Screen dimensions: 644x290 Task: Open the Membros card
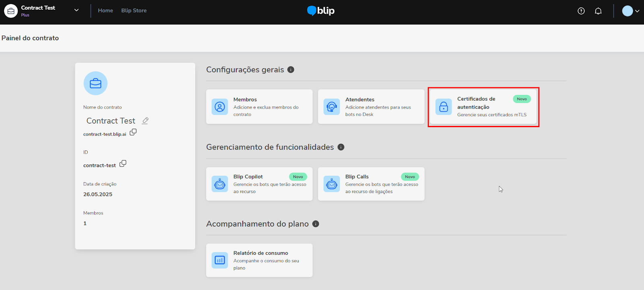click(259, 107)
